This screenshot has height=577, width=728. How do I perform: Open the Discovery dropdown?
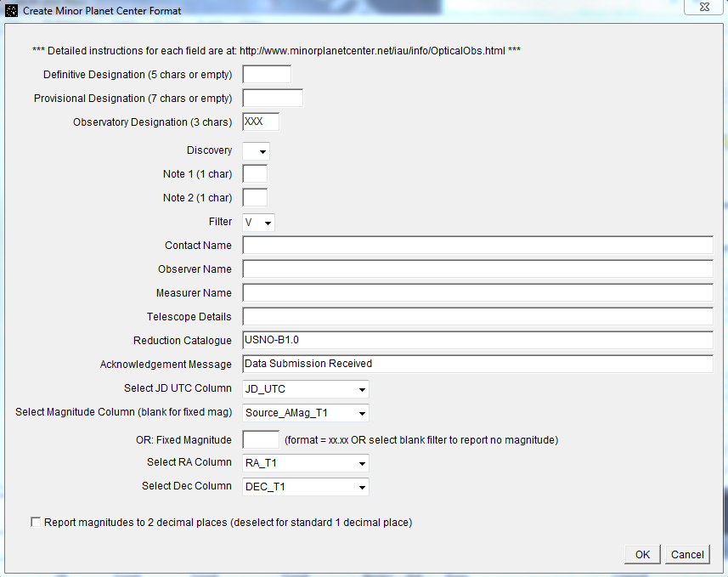(x=256, y=151)
